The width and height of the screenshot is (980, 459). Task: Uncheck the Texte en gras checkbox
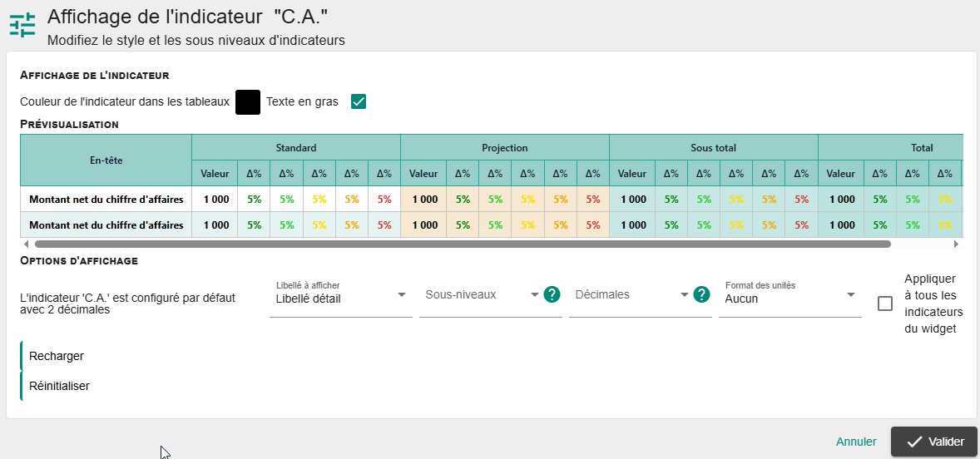tap(359, 102)
